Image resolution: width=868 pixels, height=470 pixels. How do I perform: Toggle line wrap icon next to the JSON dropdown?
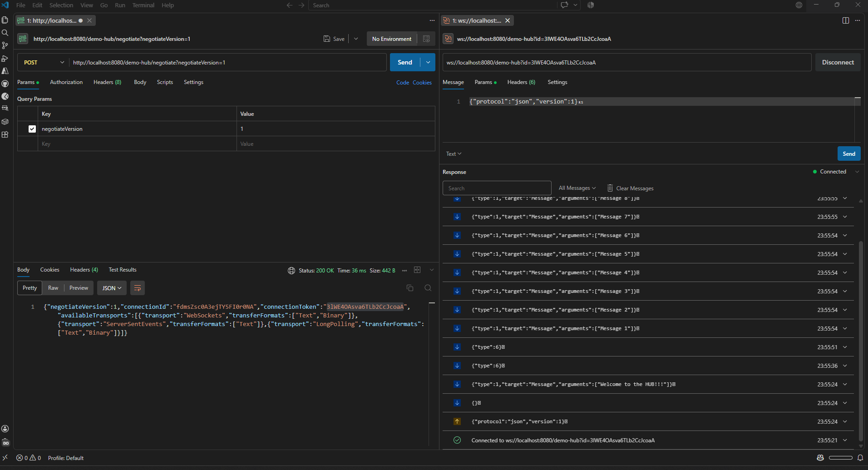(x=138, y=288)
